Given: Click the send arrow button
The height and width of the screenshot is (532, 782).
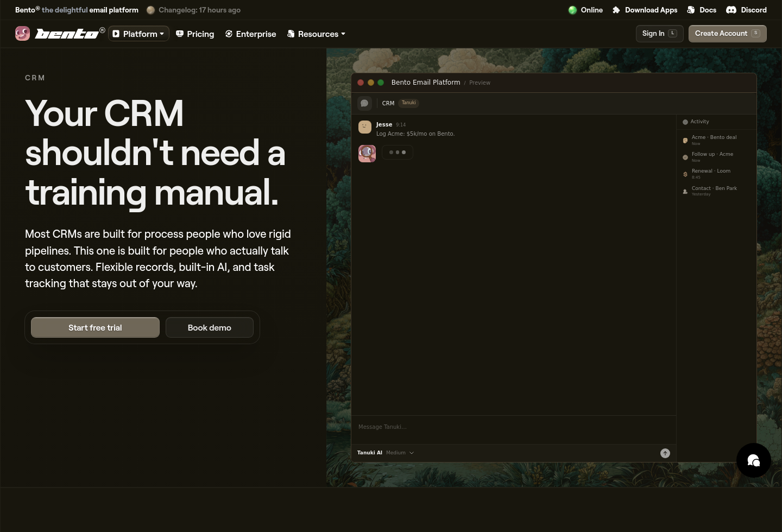Looking at the screenshot, I should tap(665, 453).
